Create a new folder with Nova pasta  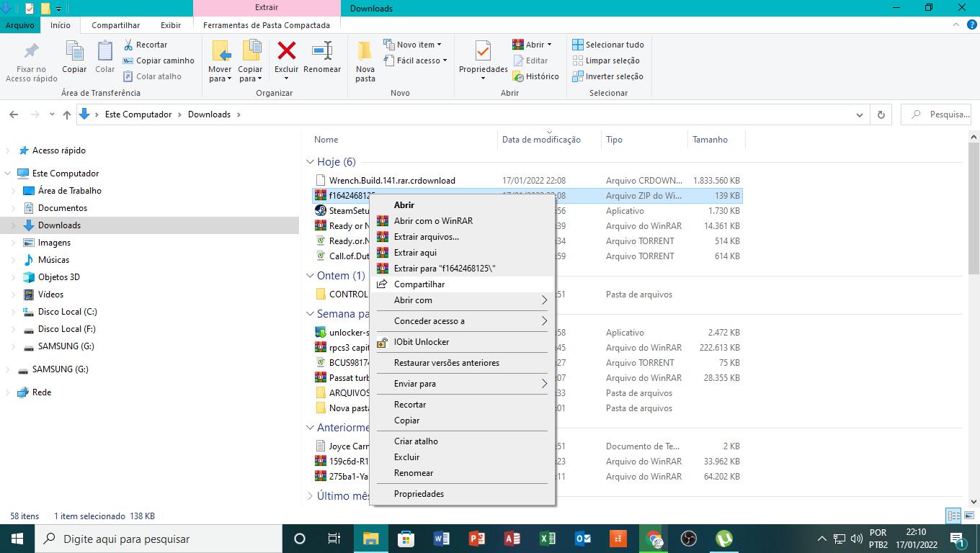click(365, 60)
